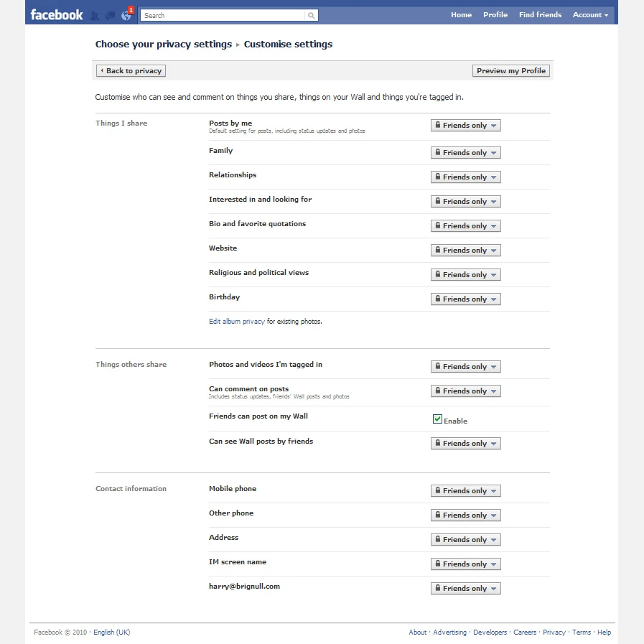Open dropdown for 'Photos and videos I'm tagged in'
Image resolution: width=644 pixels, height=644 pixels.
465,367
